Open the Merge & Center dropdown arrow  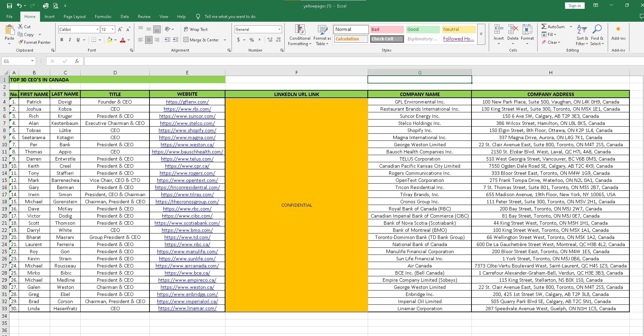(x=225, y=40)
